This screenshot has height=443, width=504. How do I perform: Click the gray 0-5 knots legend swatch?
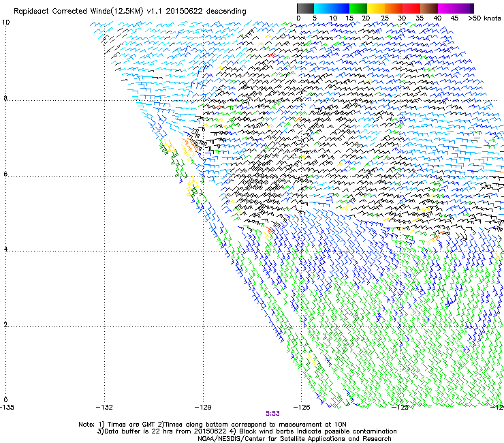click(x=305, y=8)
